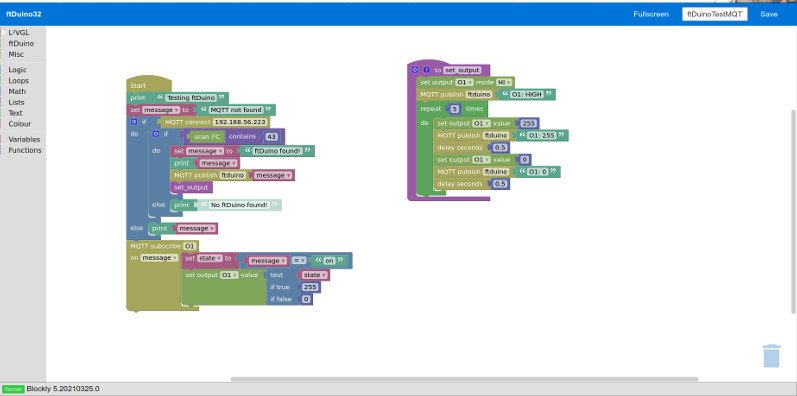Open the state variable dropdown in set block

210,259
